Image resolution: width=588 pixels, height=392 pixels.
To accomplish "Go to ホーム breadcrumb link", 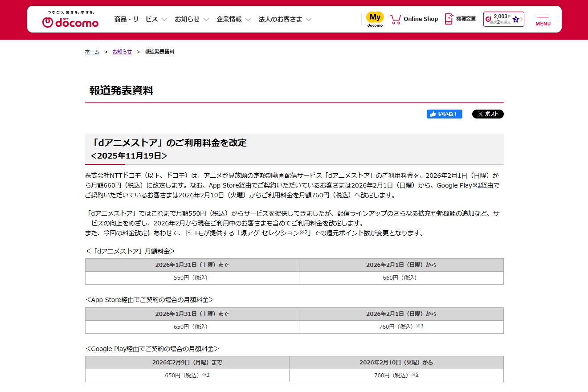I will [x=92, y=52].
